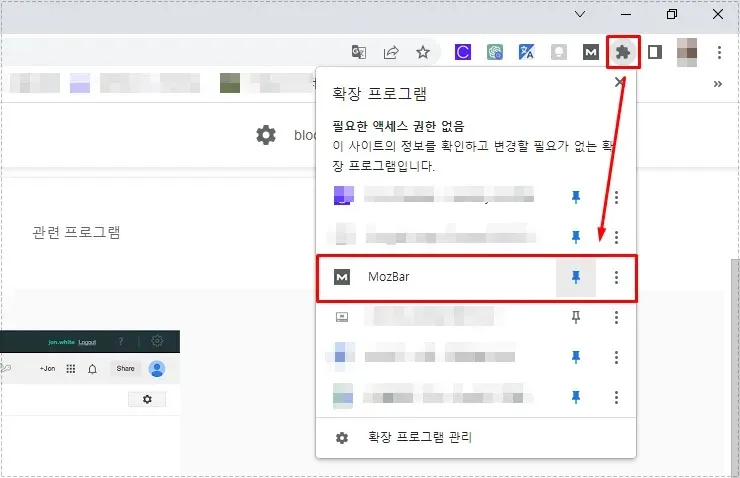This screenshot has height=478, width=740.
Task: Click the lavender bookmark icon in bookmarks bar
Action: point(80,83)
